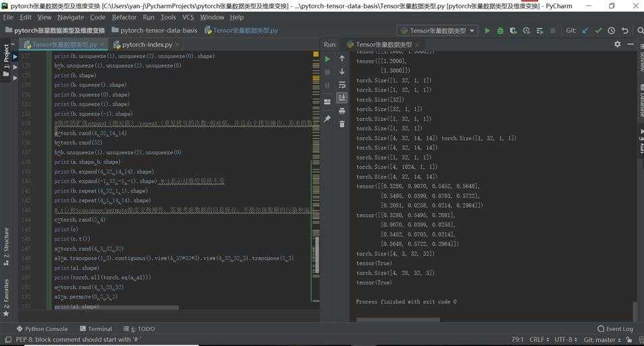Viewport: 644px width, 346px height.
Task: Rerun program in the Run panel
Action: tap(327, 59)
